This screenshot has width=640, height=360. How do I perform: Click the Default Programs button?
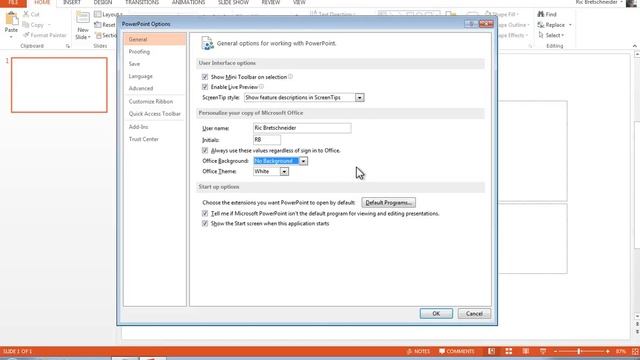389,203
